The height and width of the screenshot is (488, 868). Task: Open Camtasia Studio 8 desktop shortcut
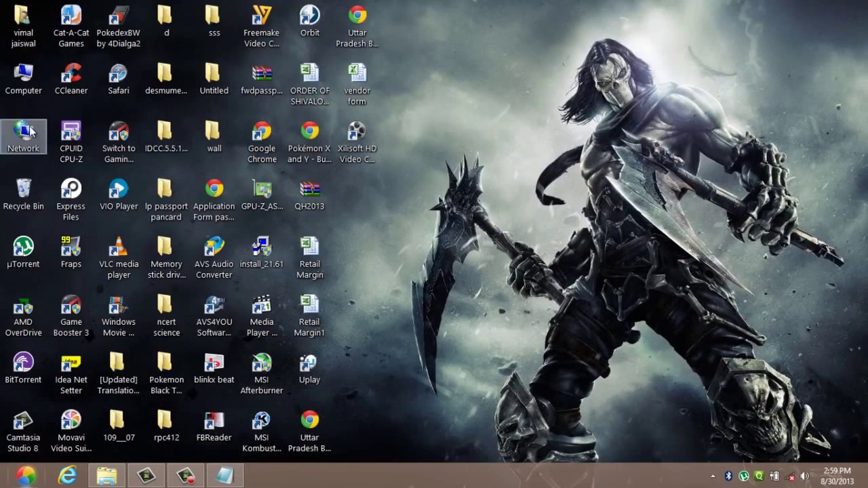click(23, 432)
